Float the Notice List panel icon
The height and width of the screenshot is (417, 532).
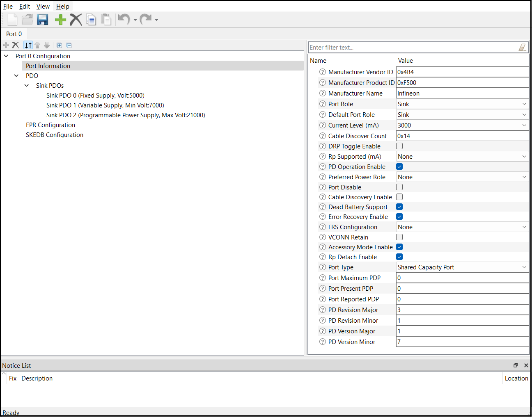coord(516,365)
